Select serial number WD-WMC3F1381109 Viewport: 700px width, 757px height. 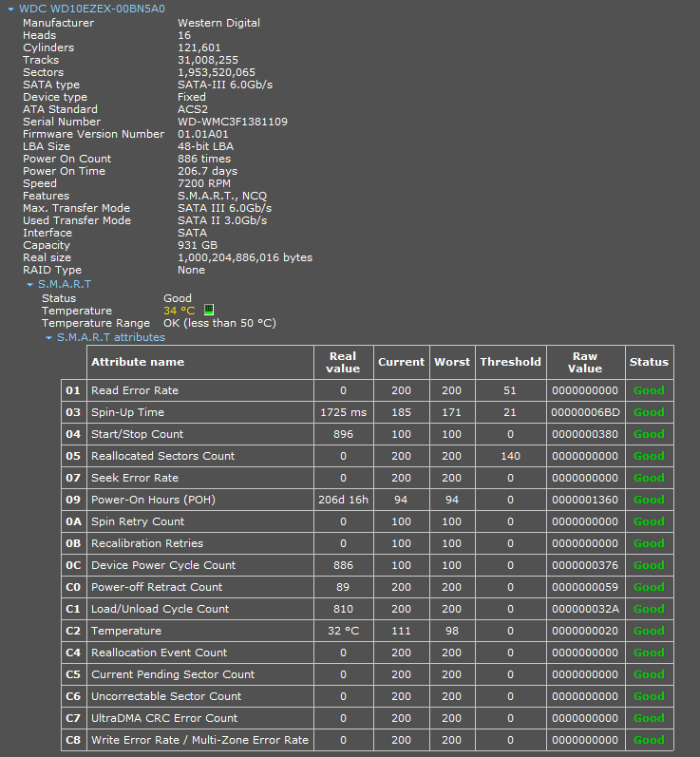(x=233, y=122)
